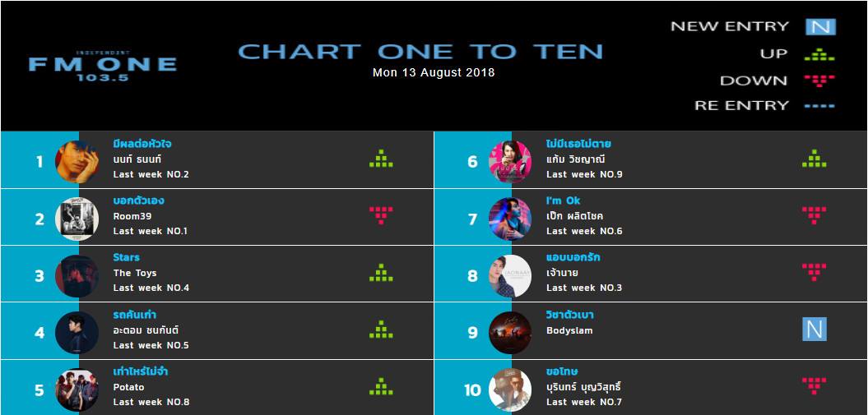Image resolution: width=868 pixels, height=415 pixels.
Task: Select artist name The Toys
Action: click(135, 273)
